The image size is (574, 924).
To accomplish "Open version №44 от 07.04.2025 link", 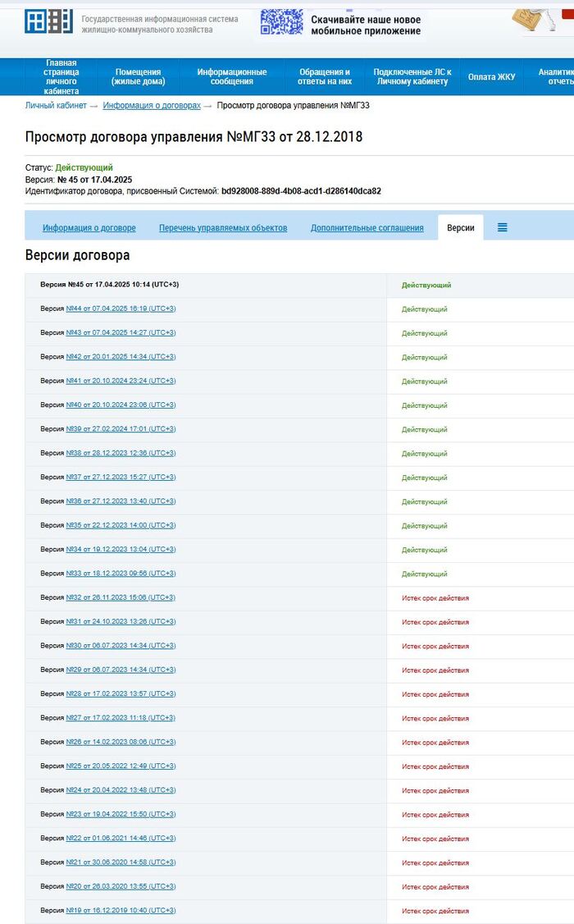I will [120, 309].
